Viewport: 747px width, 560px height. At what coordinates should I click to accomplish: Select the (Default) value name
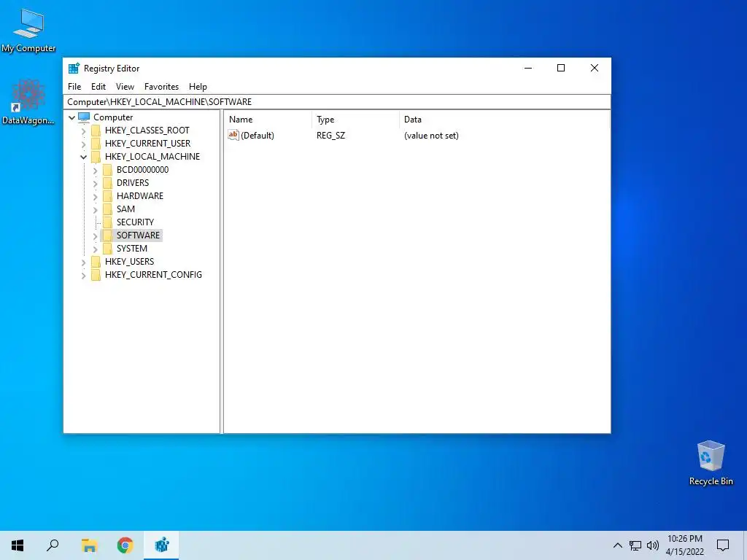point(258,135)
